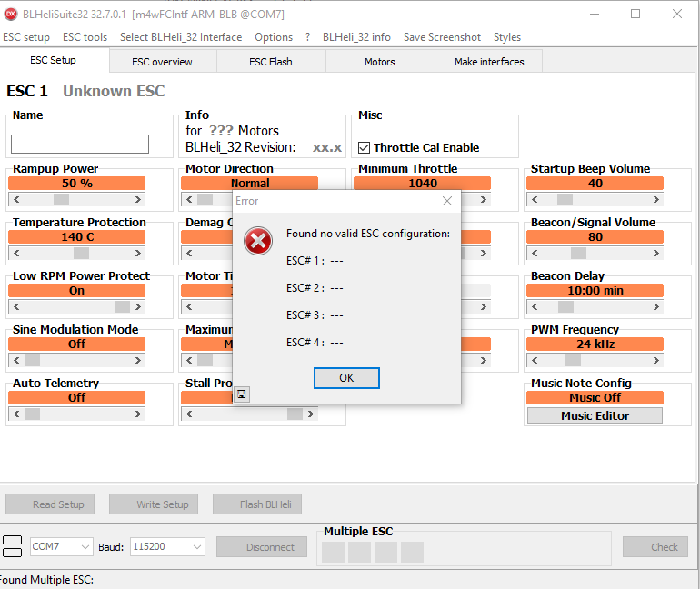Open BLHeli_32 info menu
This screenshot has width=700, height=589.
coord(356,37)
